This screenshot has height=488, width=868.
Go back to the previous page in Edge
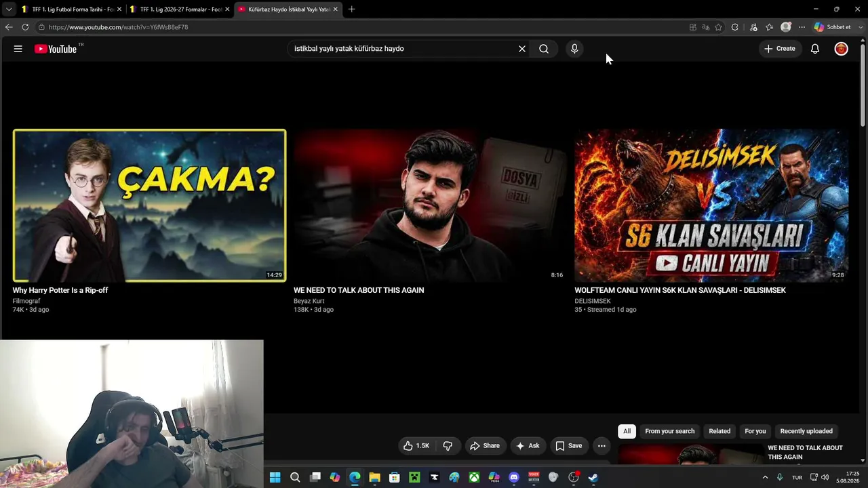tap(9, 27)
